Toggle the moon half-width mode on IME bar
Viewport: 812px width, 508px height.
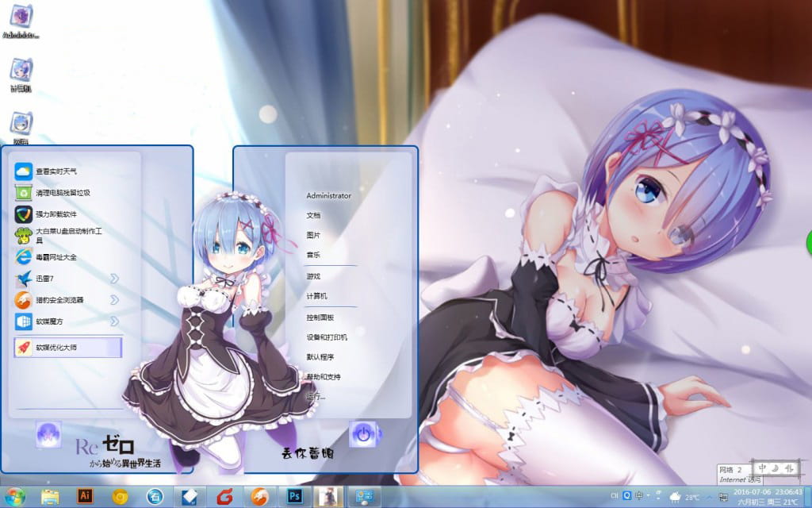[x=776, y=468]
